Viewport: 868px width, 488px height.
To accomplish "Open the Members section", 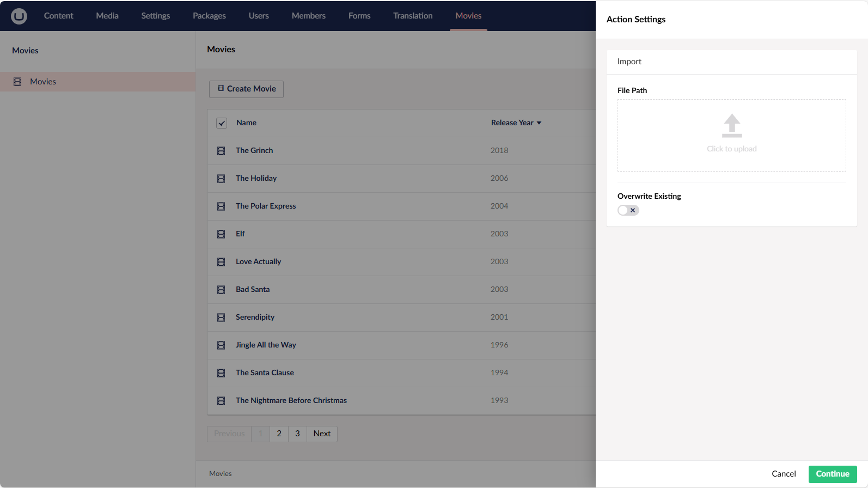I will [309, 16].
